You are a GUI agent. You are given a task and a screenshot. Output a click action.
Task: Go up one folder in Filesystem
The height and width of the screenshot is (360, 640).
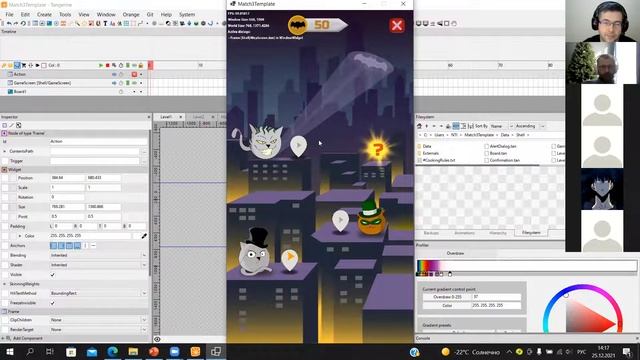coord(427,126)
